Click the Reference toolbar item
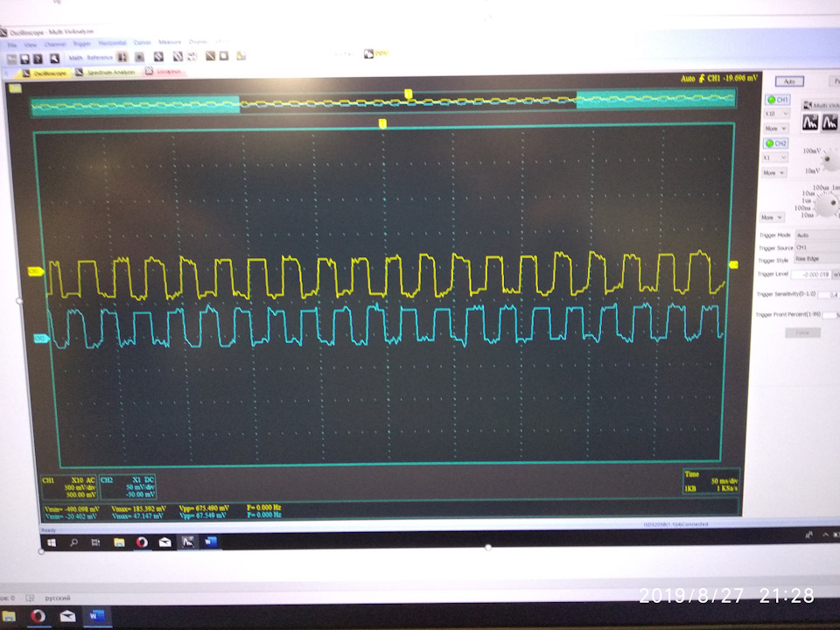840x630 pixels. click(100, 58)
